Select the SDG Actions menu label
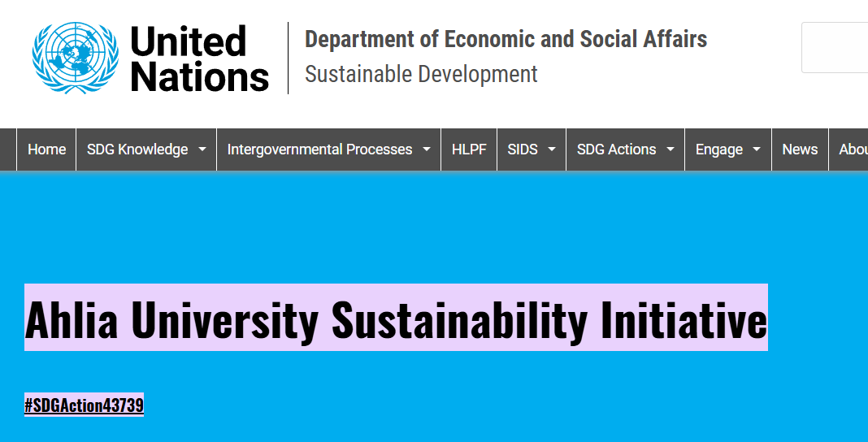 coord(616,149)
